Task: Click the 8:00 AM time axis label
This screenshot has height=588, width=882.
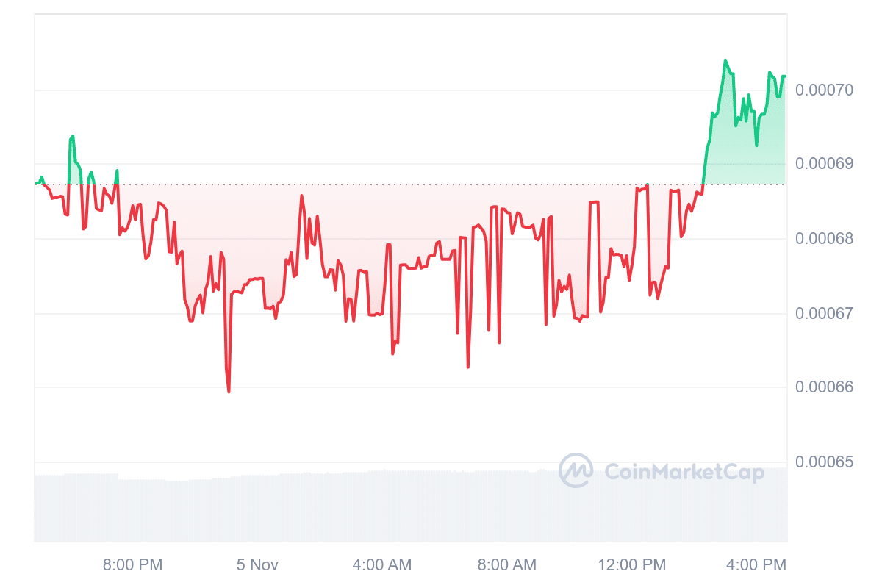Action: (x=507, y=565)
